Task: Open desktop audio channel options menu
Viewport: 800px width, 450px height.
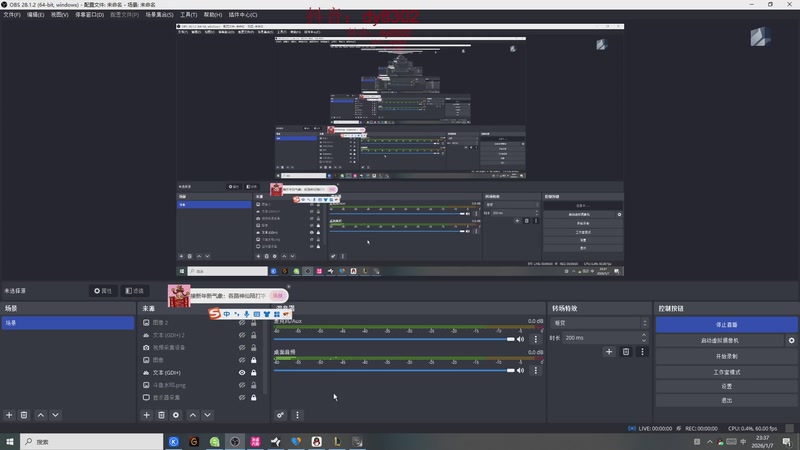Action: coord(536,370)
